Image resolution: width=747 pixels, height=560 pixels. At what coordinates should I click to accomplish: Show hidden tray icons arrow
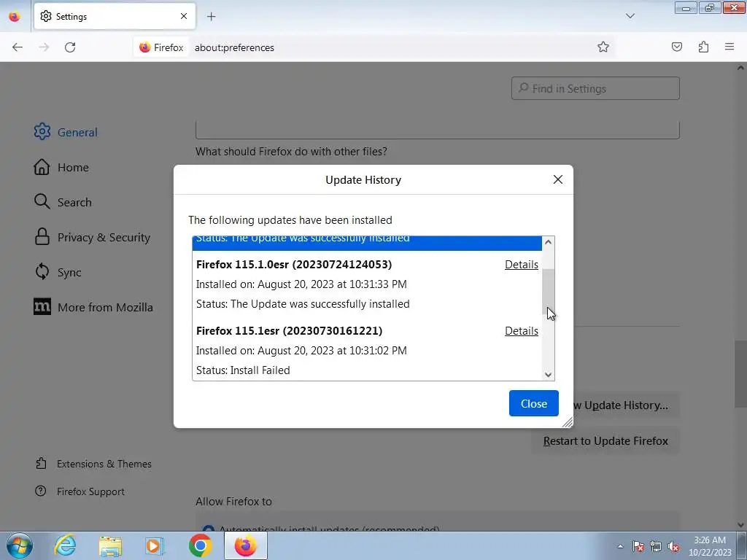click(620, 546)
